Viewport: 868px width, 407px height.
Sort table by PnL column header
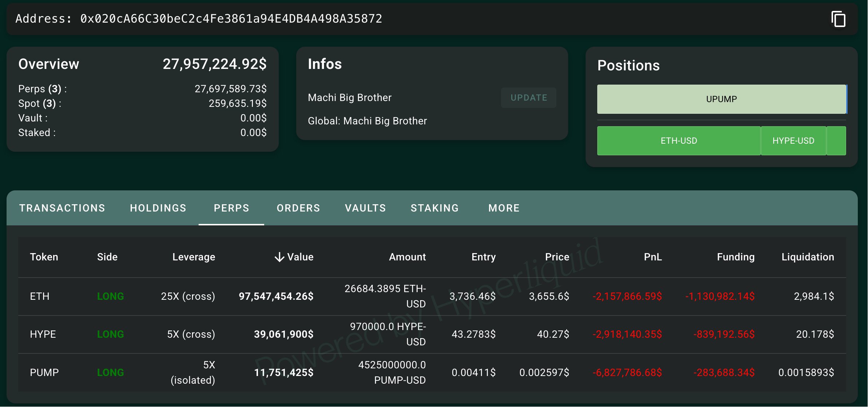[x=653, y=257]
